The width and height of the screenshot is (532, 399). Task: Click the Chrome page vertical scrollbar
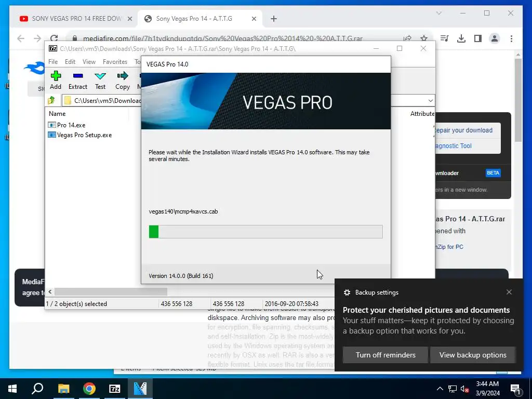pyautogui.click(x=518, y=100)
